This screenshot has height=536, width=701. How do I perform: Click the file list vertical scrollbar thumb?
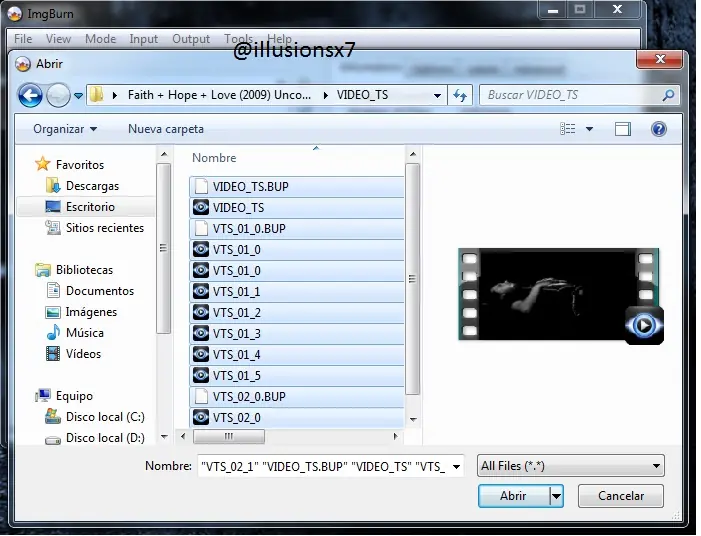(412, 279)
